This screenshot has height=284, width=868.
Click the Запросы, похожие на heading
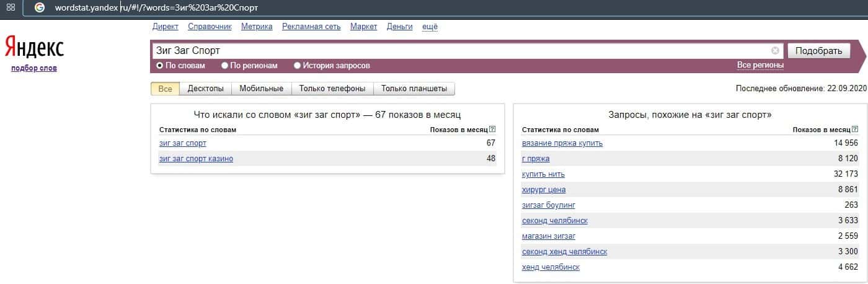(x=690, y=115)
